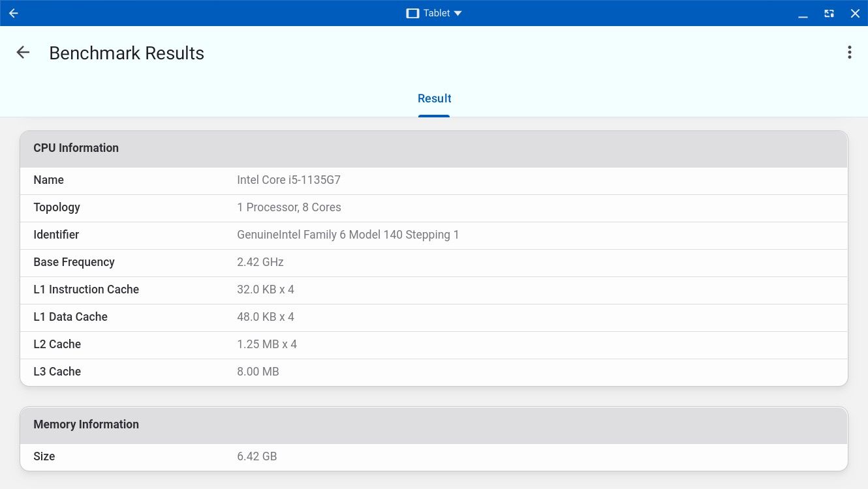Open the Tablet device mode dropdown
Image resolution: width=868 pixels, height=489 pixels.
(x=434, y=13)
